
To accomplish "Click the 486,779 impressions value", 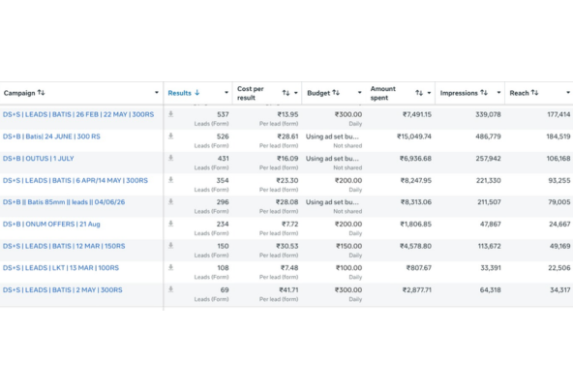I will (x=488, y=136).
